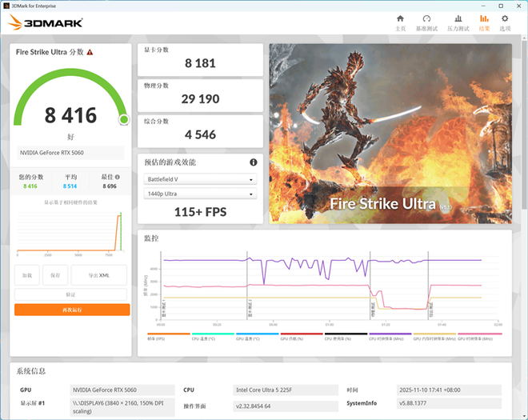Switch to the Results (结果) tab

tap(484, 22)
